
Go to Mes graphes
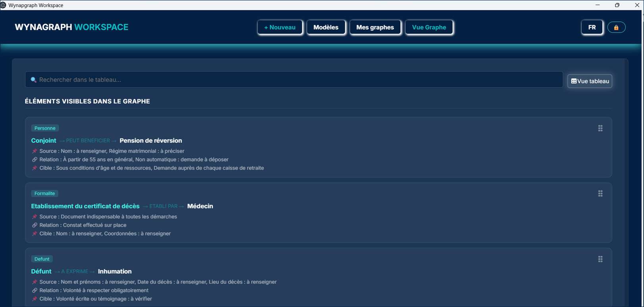(x=375, y=27)
